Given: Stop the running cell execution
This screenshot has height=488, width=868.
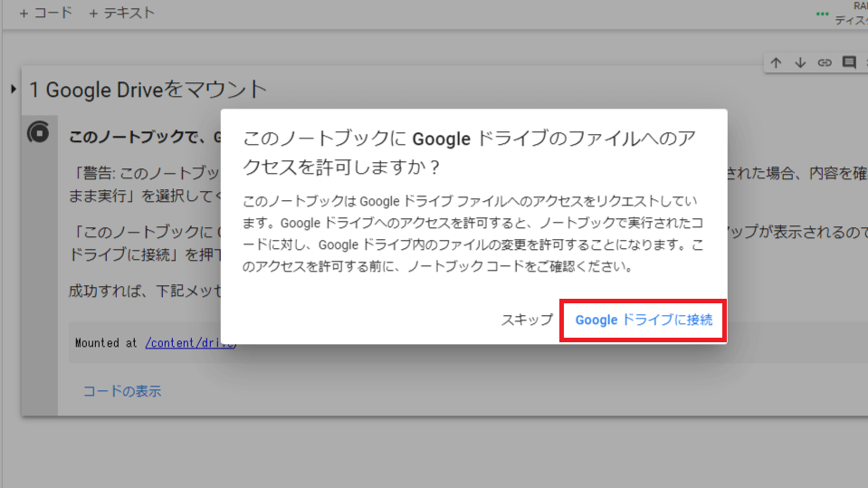Looking at the screenshot, I should [39, 132].
